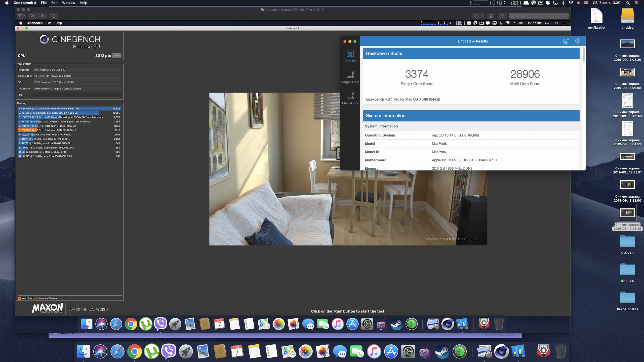Toggle the Markup toolbar icon in Preview
Screen dimensions: 644x362
(502, 16)
